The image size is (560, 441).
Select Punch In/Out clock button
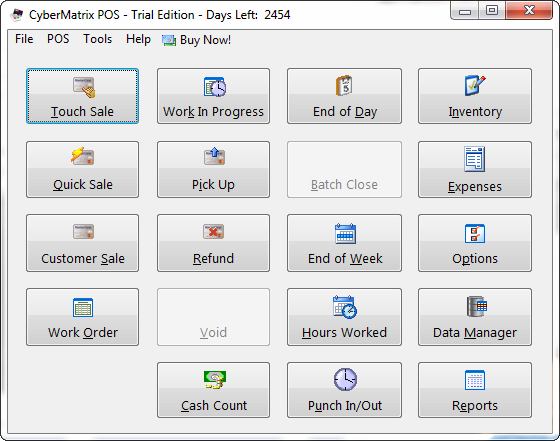click(x=344, y=390)
